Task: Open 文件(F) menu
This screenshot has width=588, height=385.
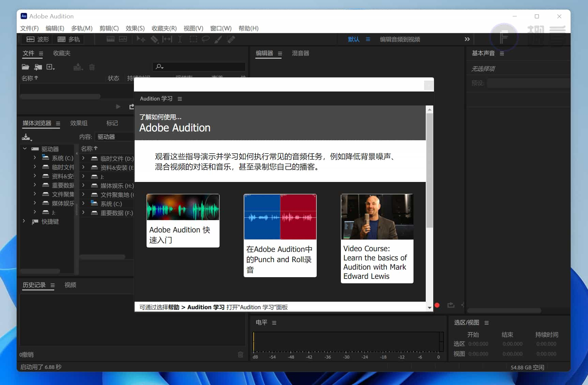Action: (x=29, y=28)
